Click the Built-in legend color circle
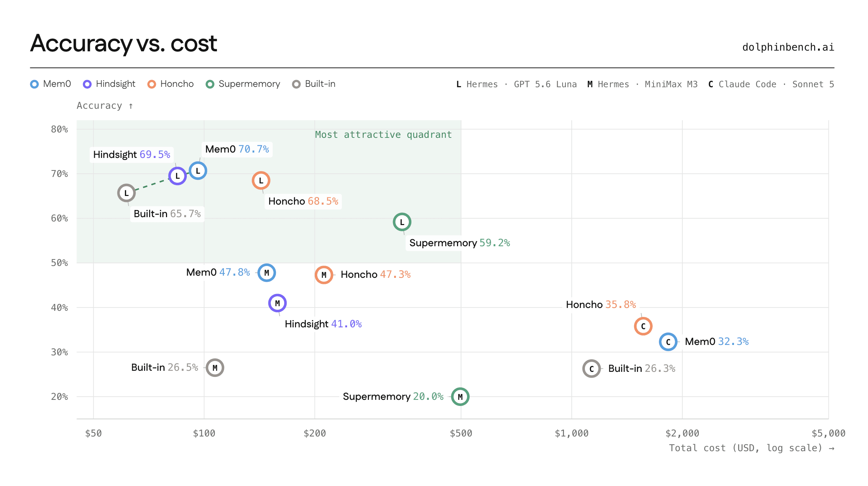Image resolution: width=868 pixels, height=486 pixels. pyautogui.click(x=296, y=84)
